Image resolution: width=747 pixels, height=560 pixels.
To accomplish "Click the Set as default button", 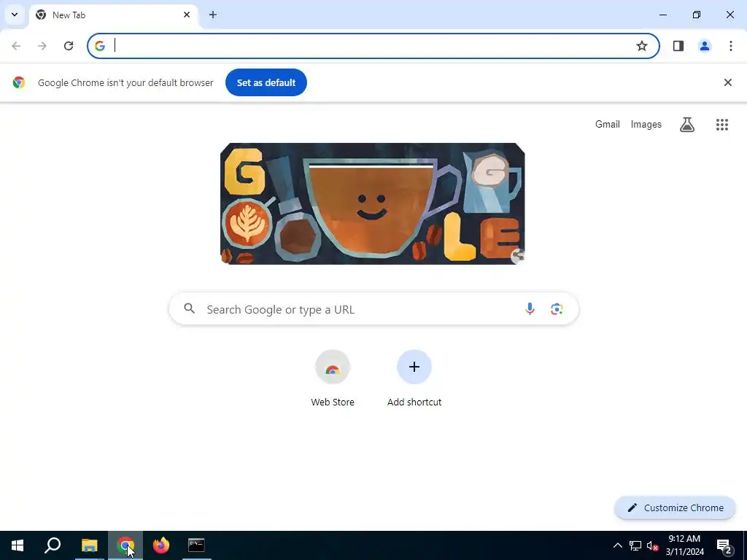I will click(x=266, y=82).
